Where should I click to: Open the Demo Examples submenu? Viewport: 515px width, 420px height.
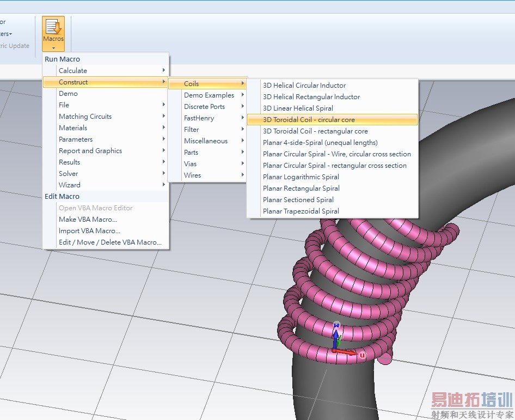(207, 95)
